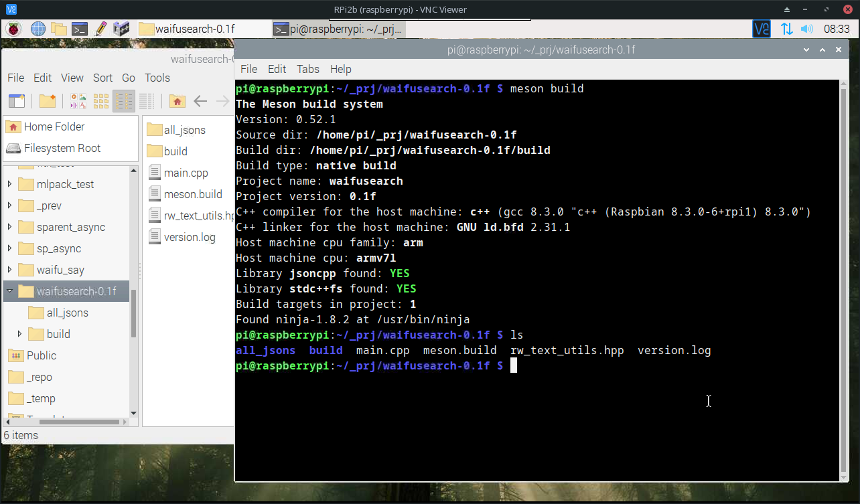860x504 pixels.
Task: Expand the _prev folder tree node
Action: point(9,205)
